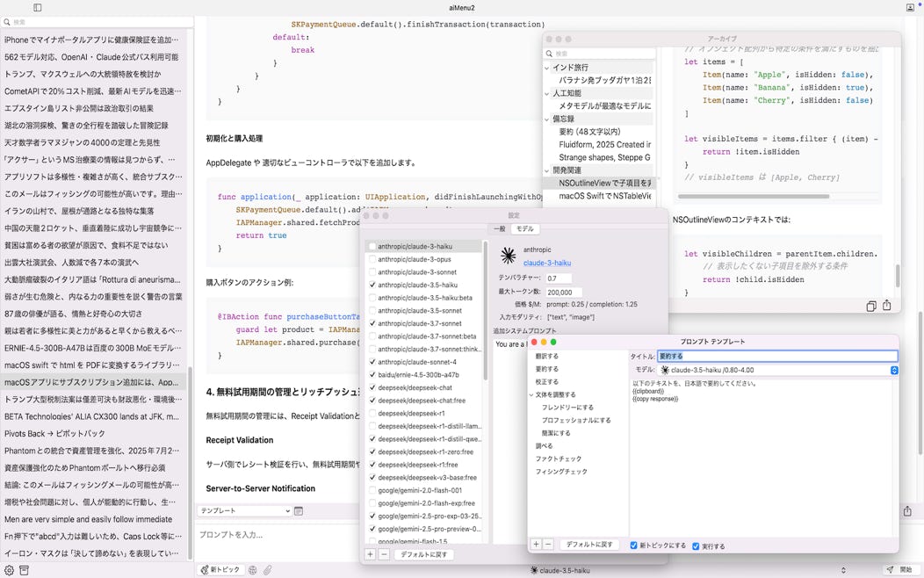Add a template with plus in プロンプト テンプレート
Screen dimensions: 924x578
coord(537,545)
